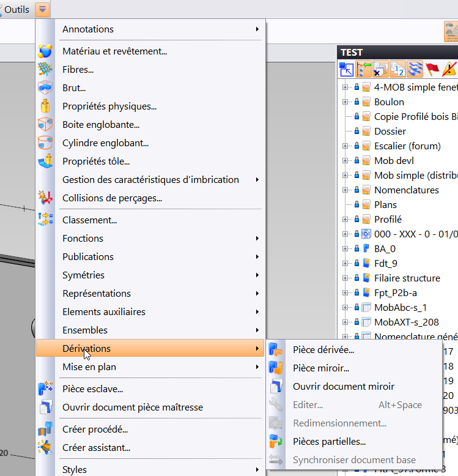The width and height of the screenshot is (458, 476).
Task: Select Fibres menu entry icon
Action: (x=45, y=70)
